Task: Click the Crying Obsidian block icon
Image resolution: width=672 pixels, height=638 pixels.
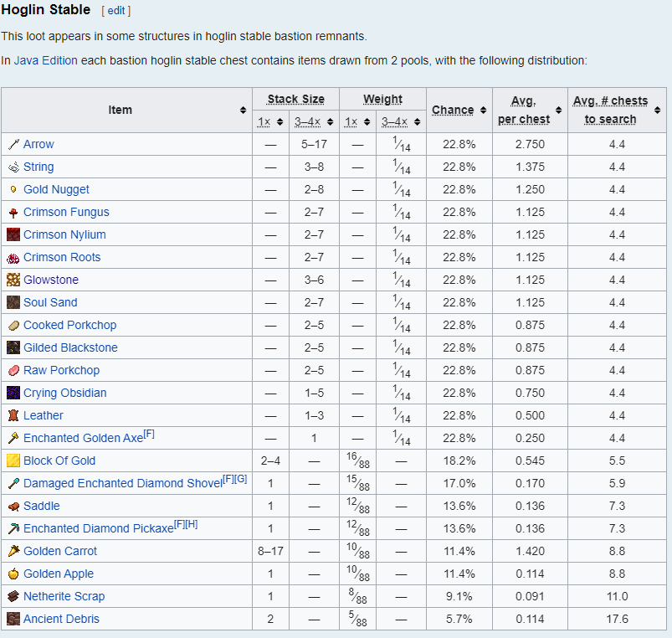Action: tap(13, 394)
